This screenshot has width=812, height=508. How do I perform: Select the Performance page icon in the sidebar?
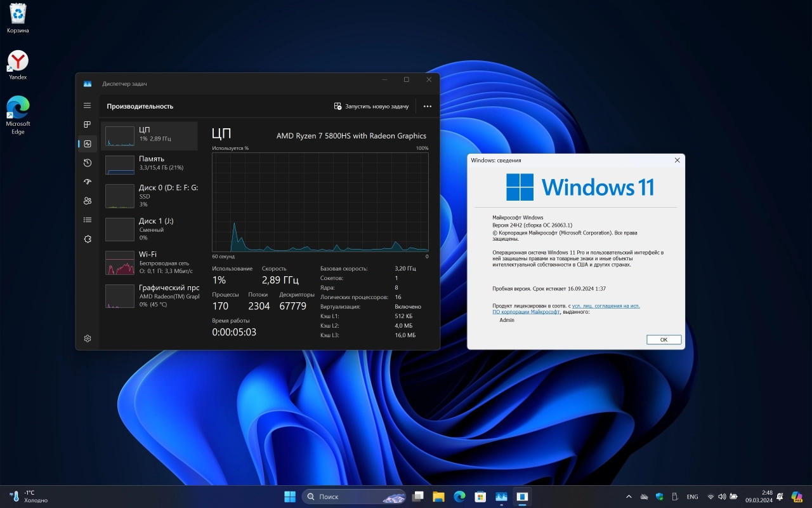pos(88,144)
